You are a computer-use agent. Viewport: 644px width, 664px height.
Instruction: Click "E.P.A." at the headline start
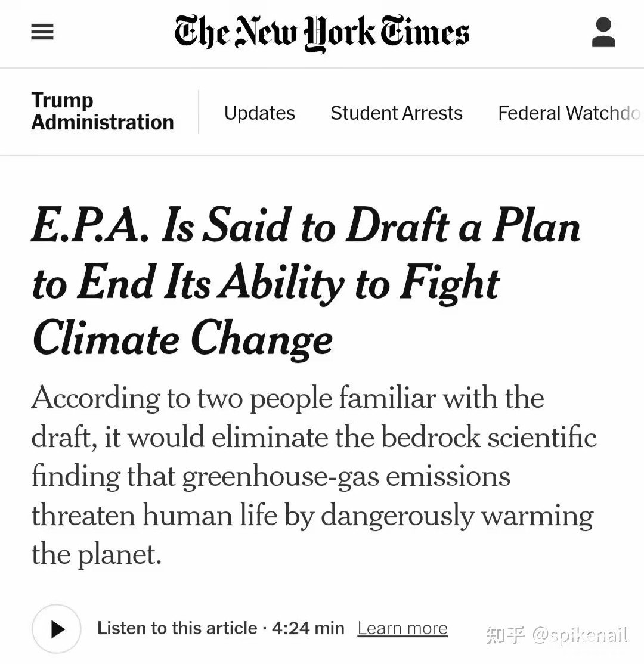point(89,228)
